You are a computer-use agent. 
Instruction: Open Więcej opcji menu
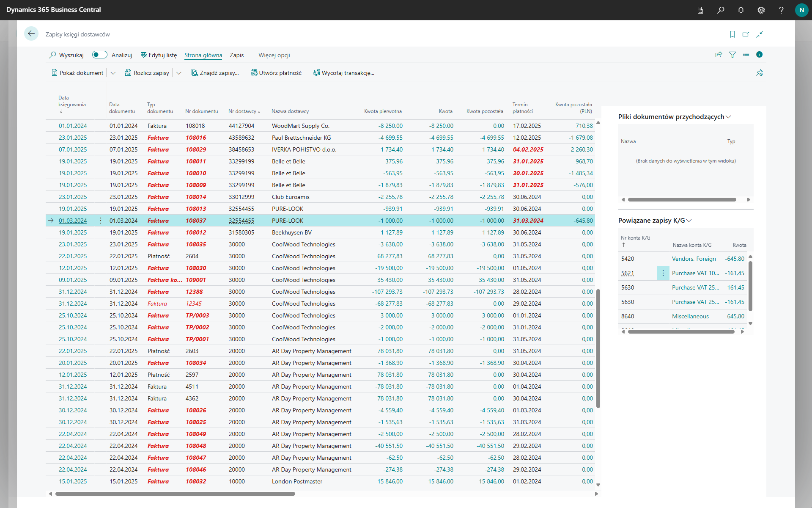tap(274, 55)
